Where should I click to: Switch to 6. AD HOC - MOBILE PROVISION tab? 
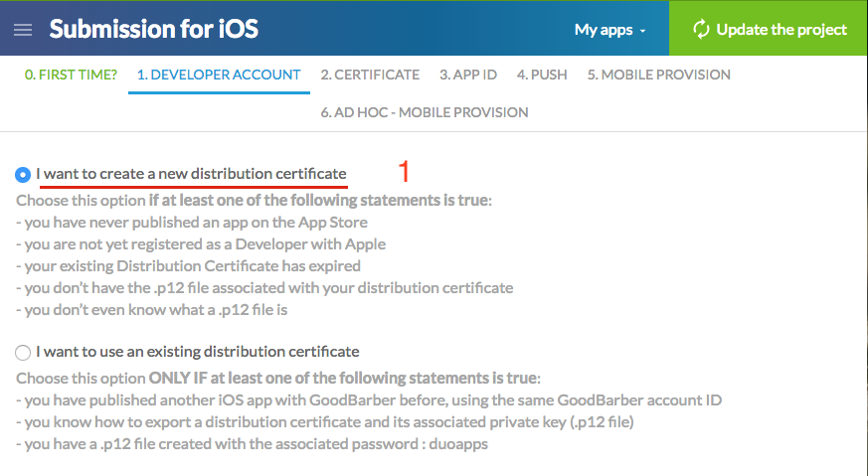425,112
